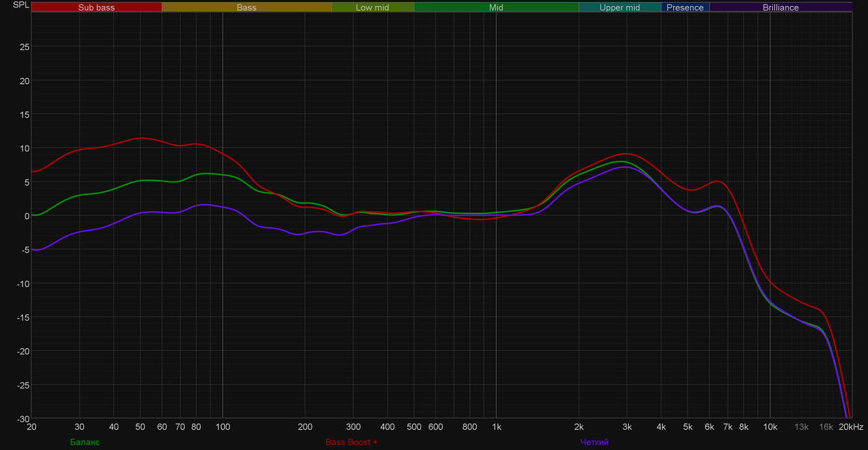
Task: Click the 200 Hz axis label
Action: (305, 427)
